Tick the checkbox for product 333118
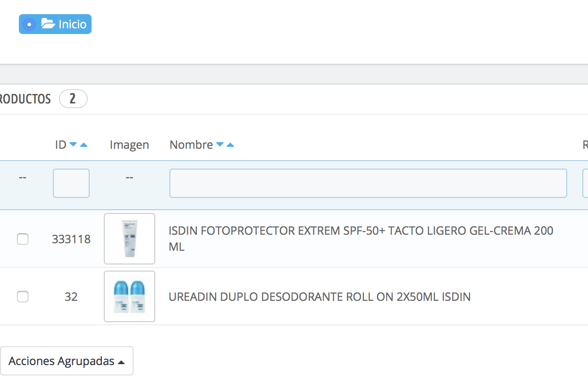 [23, 239]
